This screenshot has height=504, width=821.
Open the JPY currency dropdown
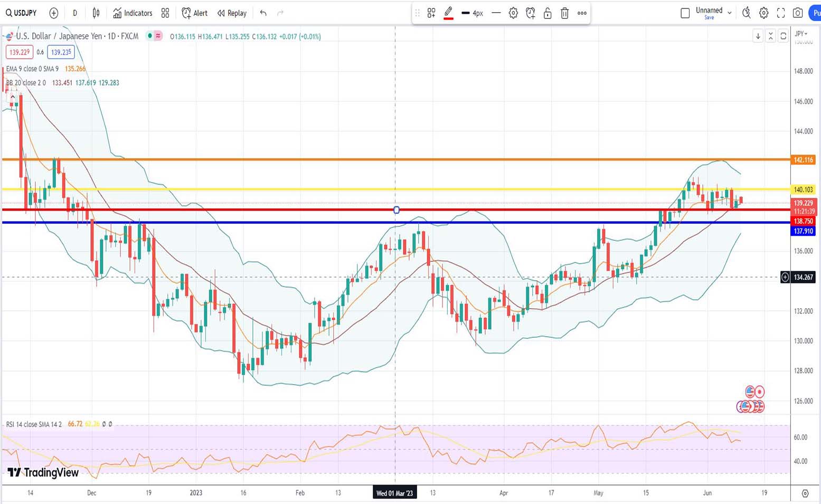(801, 34)
